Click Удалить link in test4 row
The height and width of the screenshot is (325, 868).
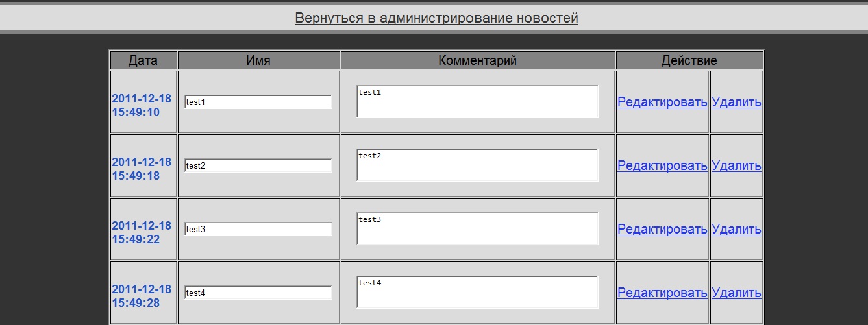click(736, 293)
